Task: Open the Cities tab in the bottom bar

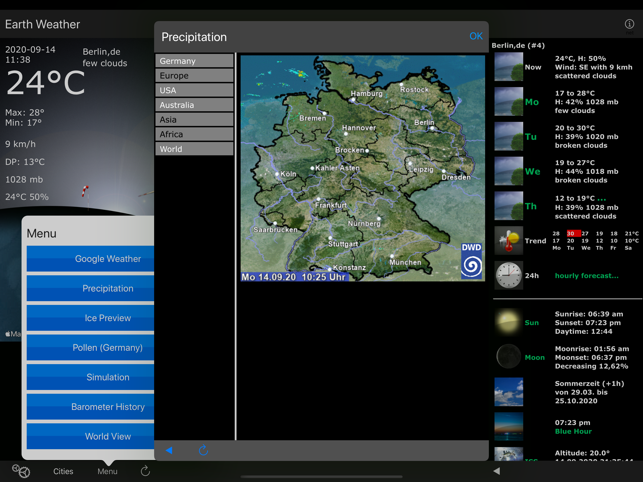Action: [x=63, y=471]
